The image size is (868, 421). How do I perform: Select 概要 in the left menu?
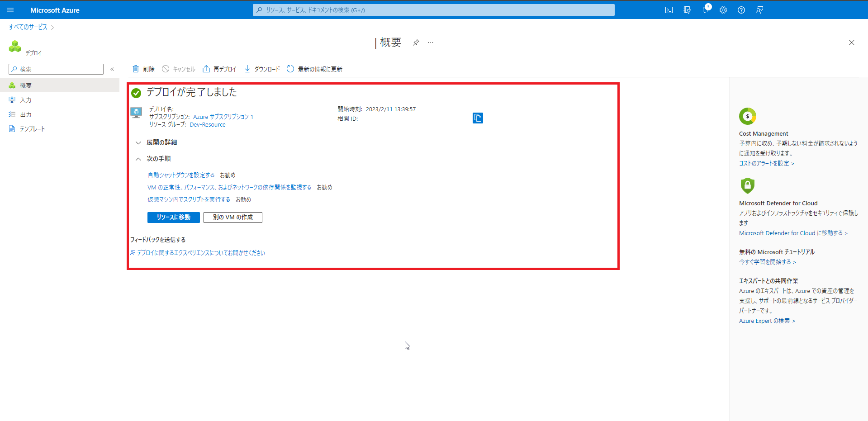(60, 85)
